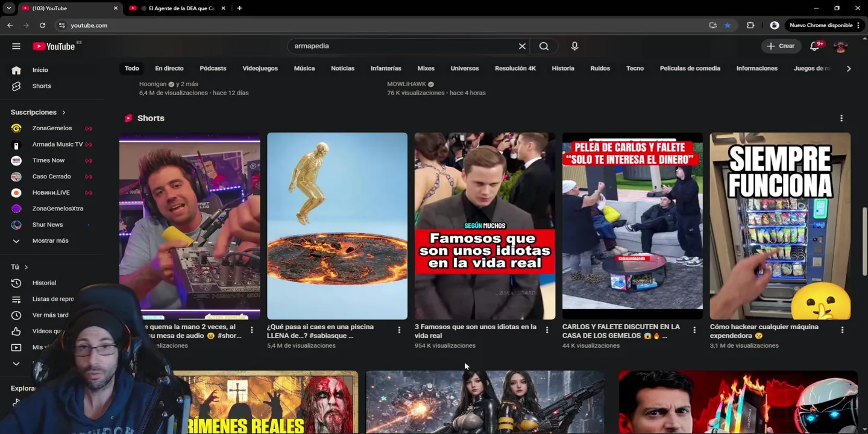The image size is (868, 434).
Task: Select the Infanterías filter chip
Action: coord(386,68)
